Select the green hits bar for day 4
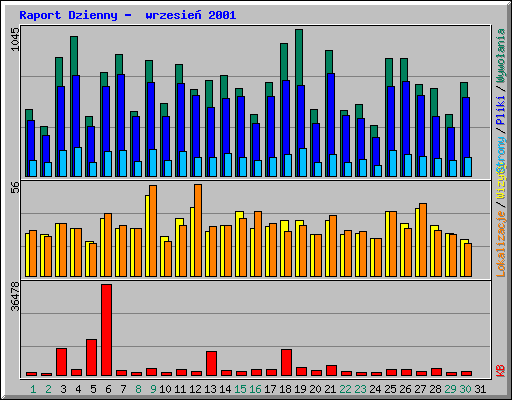512x400 pixels. tap(74, 56)
